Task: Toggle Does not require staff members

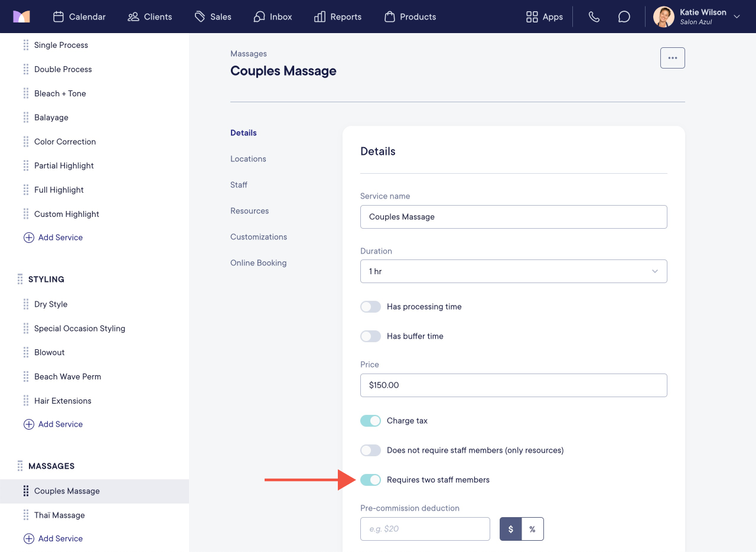Action: [370, 450]
